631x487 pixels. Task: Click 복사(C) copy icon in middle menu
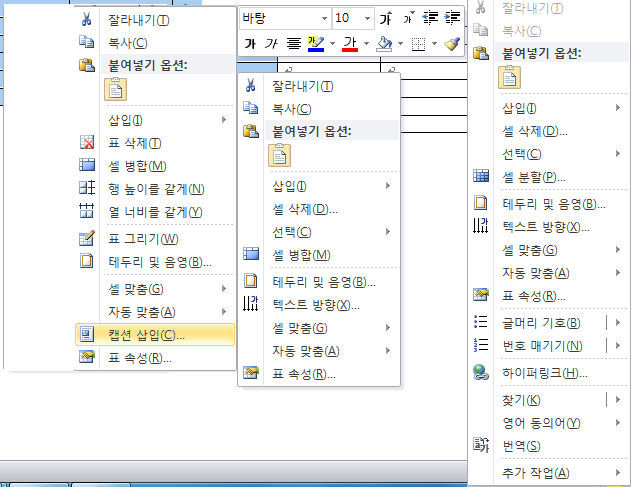point(251,108)
